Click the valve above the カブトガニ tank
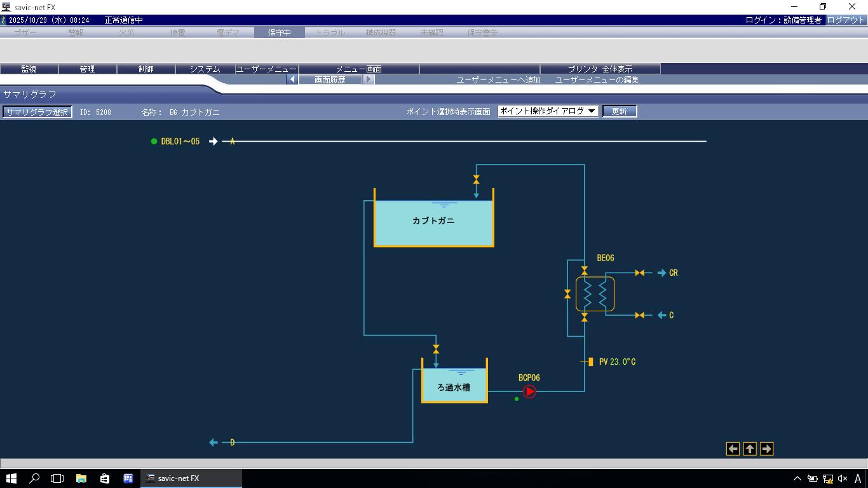868x488 pixels. [476, 180]
